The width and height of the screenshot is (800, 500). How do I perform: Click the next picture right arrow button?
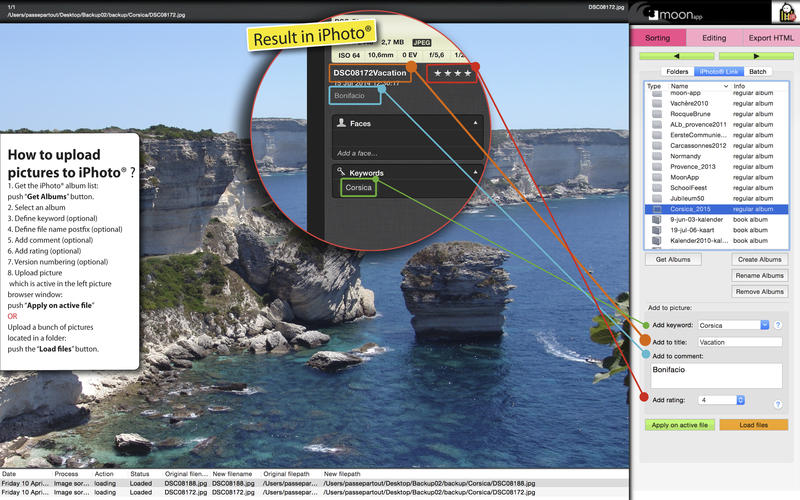pyautogui.click(x=754, y=56)
